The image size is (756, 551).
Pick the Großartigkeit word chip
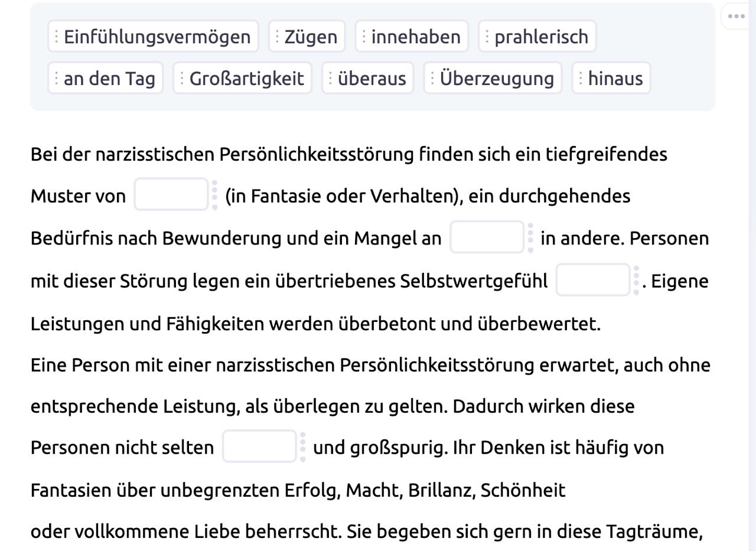243,78
